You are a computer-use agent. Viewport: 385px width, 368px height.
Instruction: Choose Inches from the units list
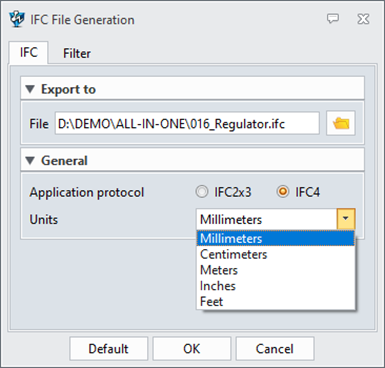coord(276,286)
